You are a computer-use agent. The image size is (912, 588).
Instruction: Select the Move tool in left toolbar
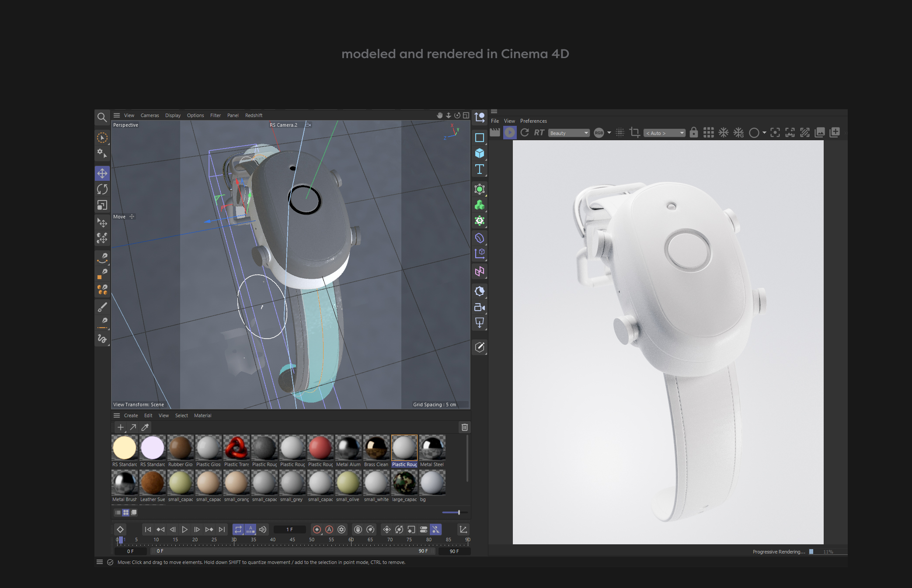102,173
